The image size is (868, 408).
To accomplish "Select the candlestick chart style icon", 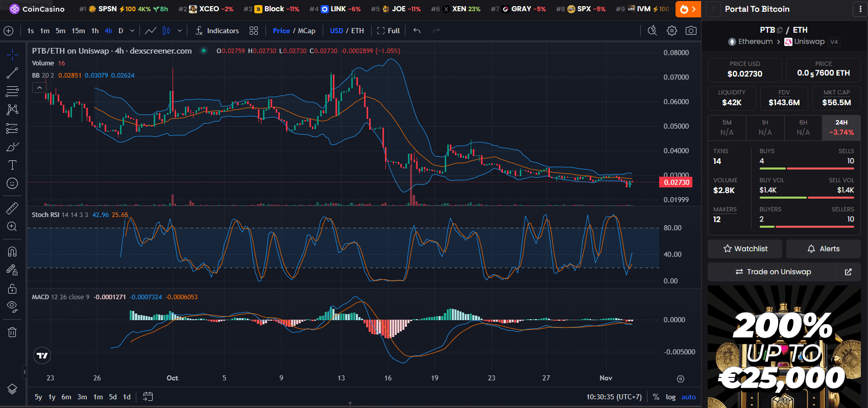I will pyautogui.click(x=166, y=31).
